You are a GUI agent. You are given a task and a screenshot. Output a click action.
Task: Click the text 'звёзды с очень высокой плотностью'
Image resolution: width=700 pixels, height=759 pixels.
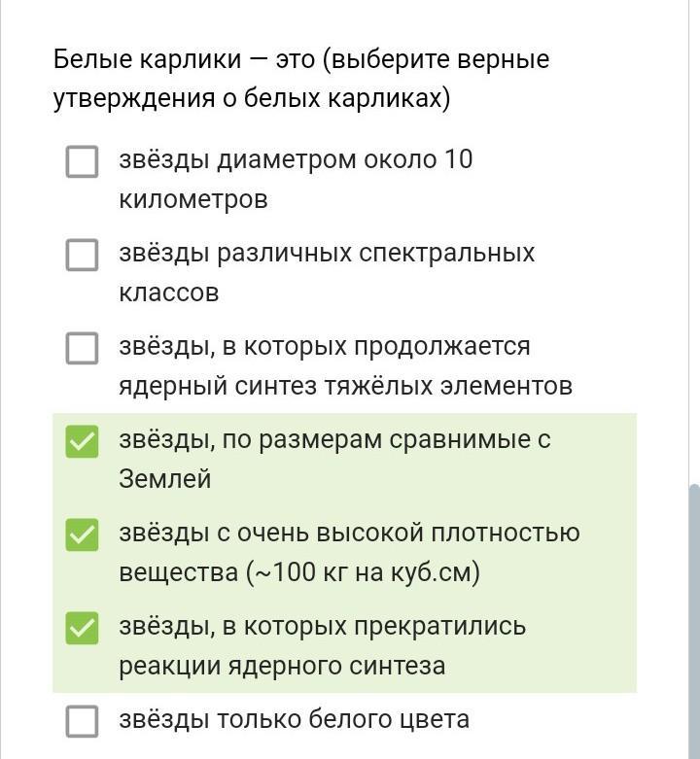[x=349, y=533]
